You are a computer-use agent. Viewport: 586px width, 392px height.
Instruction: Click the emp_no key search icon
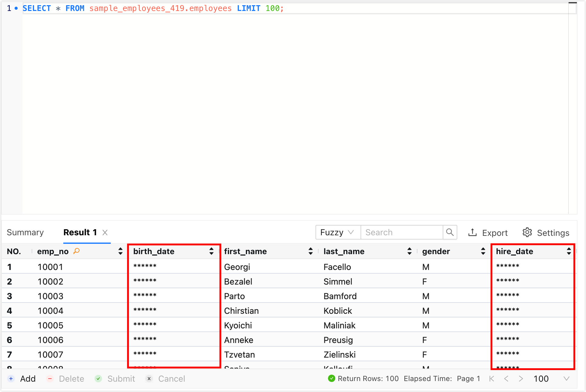pyautogui.click(x=76, y=251)
